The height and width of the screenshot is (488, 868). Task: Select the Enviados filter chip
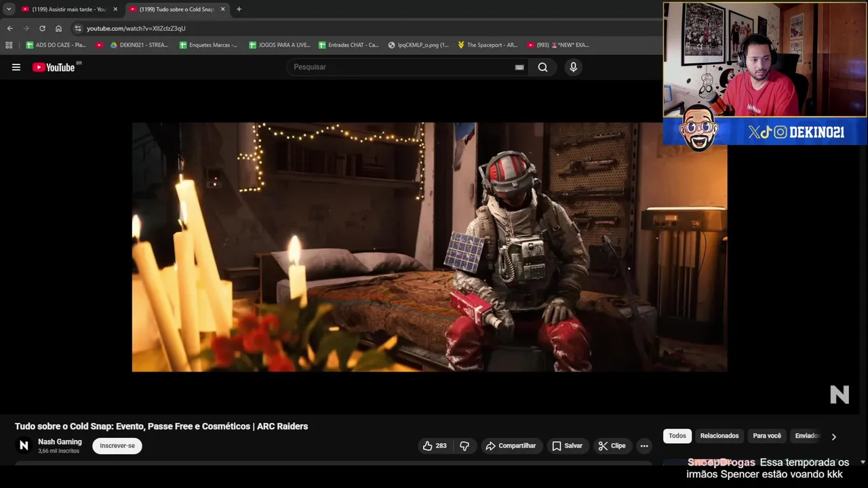[x=807, y=436]
